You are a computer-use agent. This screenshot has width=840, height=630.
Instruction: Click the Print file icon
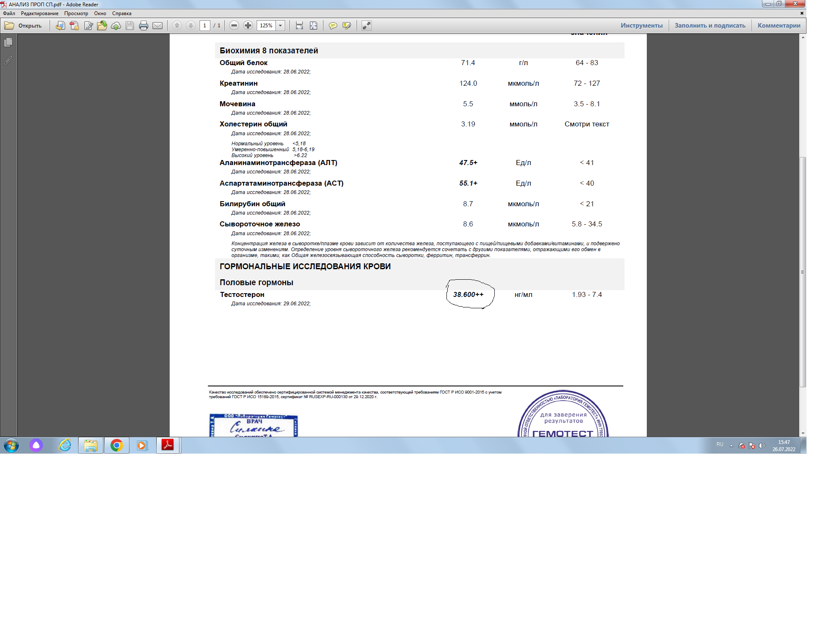pyautogui.click(x=144, y=26)
